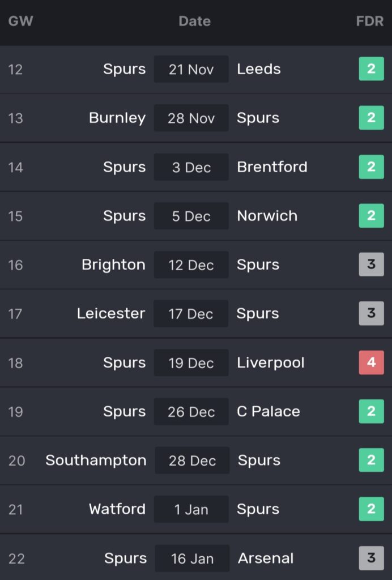Tap the 19 Dec date box
Viewport: 392px width, 580px height.
tap(191, 362)
